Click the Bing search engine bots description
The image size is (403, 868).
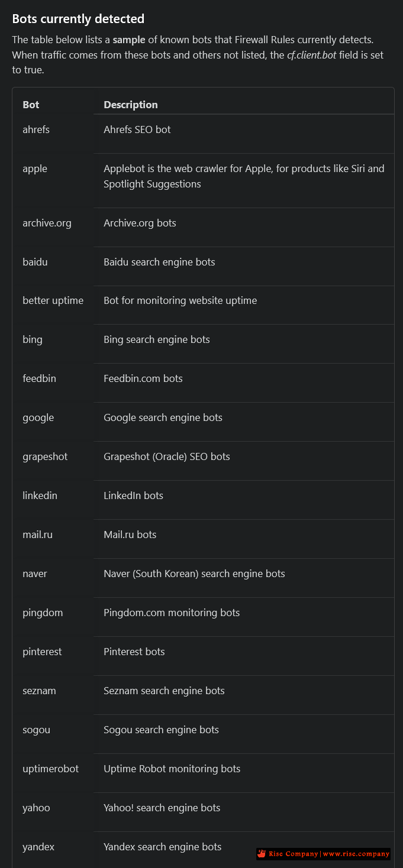click(157, 339)
